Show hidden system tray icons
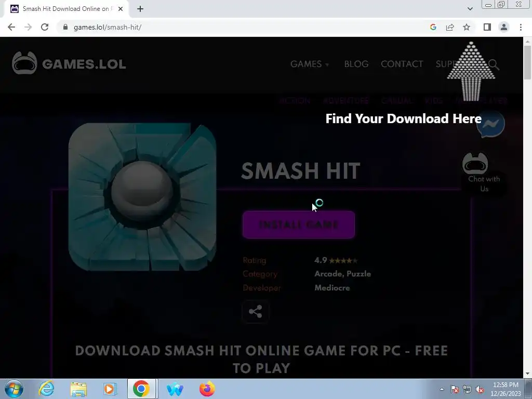532x399 pixels. (442, 389)
